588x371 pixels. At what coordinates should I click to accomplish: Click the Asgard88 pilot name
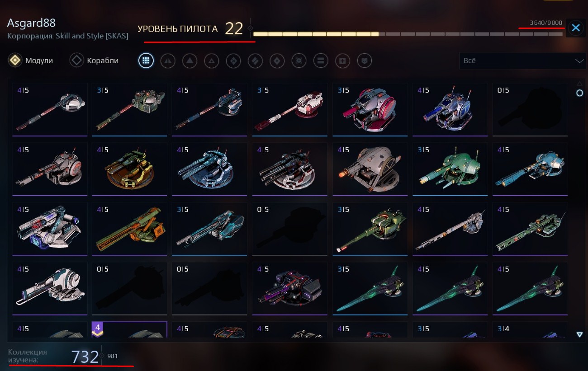31,23
